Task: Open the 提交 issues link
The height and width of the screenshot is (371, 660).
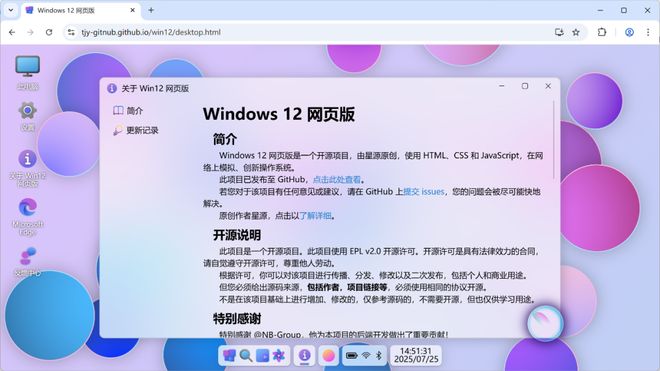Action: click(423, 192)
